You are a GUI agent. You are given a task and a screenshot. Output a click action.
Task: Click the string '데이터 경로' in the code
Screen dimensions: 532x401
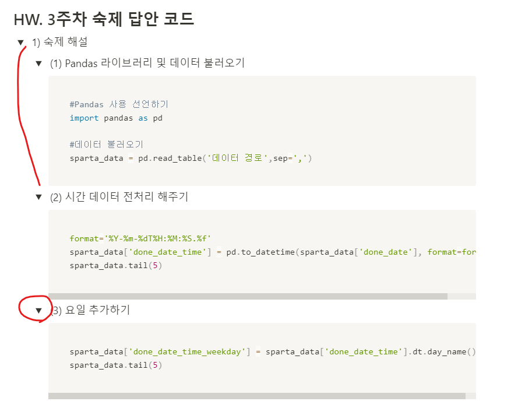point(237,158)
